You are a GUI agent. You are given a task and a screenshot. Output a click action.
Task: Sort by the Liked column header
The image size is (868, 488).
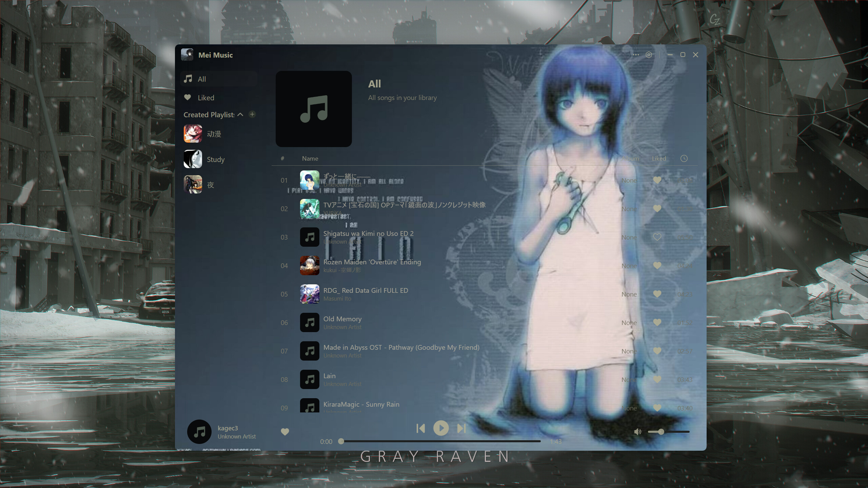point(659,158)
